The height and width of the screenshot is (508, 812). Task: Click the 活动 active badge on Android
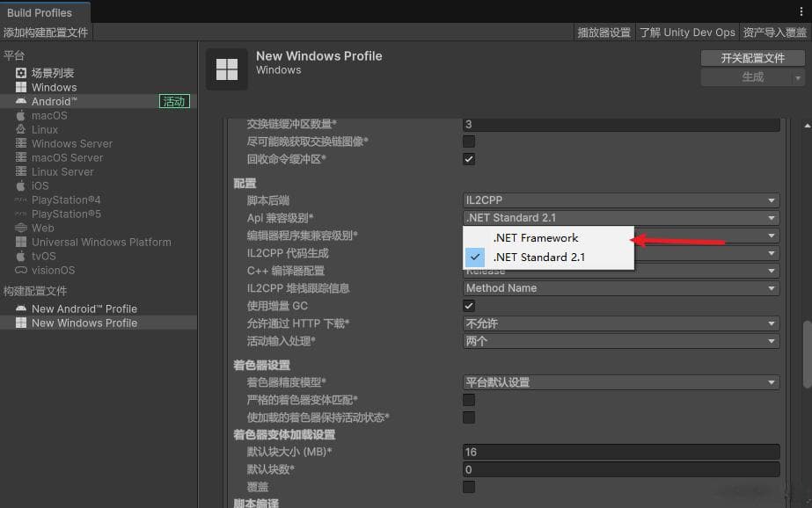point(174,101)
